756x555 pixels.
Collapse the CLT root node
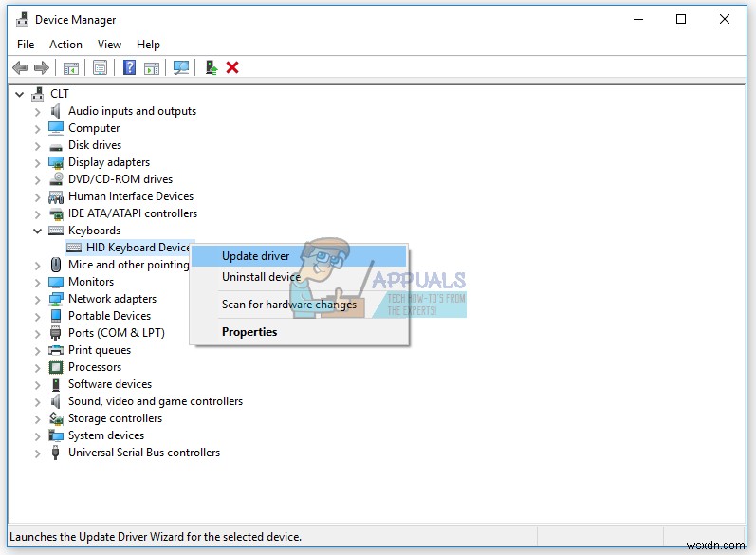19,94
